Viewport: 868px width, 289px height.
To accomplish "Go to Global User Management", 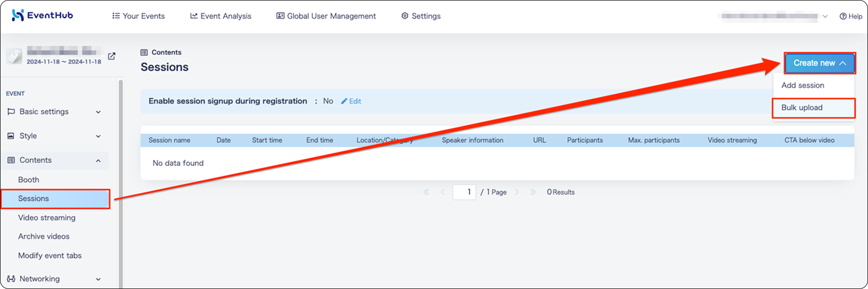I will point(326,16).
